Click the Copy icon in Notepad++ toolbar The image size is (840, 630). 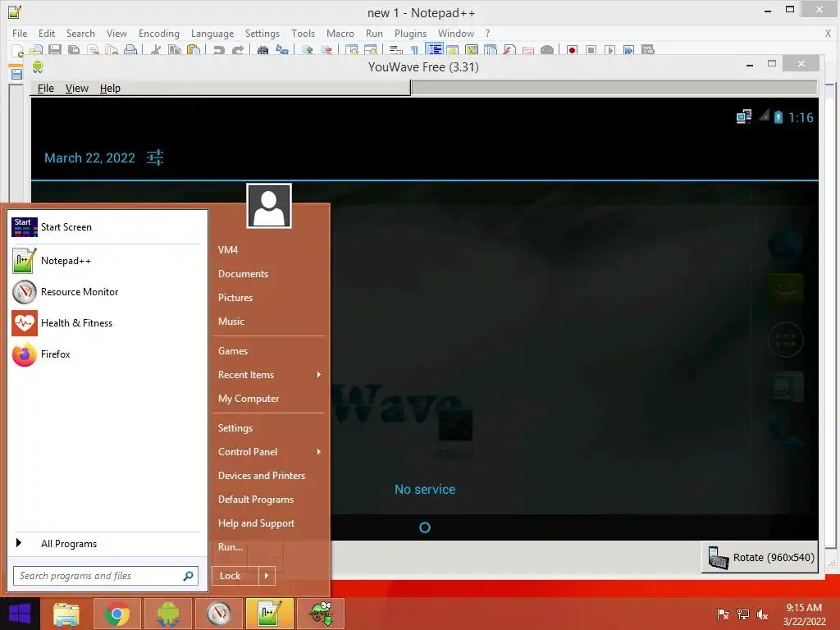click(175, 50)
